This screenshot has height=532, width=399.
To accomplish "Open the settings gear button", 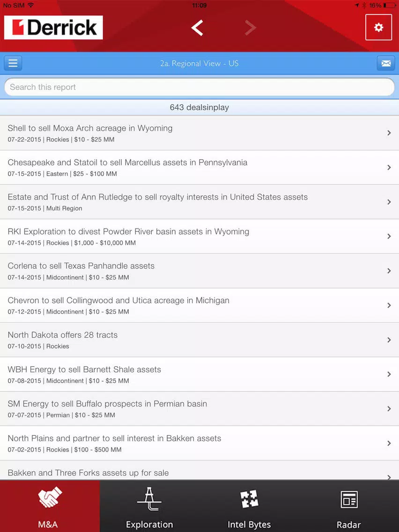I will tap(378, 27).
